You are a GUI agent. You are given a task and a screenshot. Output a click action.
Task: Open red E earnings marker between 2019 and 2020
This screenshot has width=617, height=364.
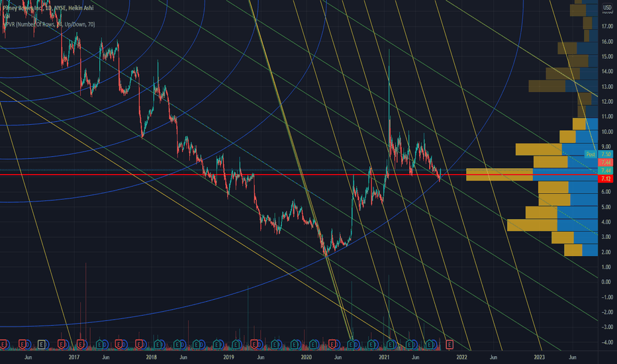[255, 345]
